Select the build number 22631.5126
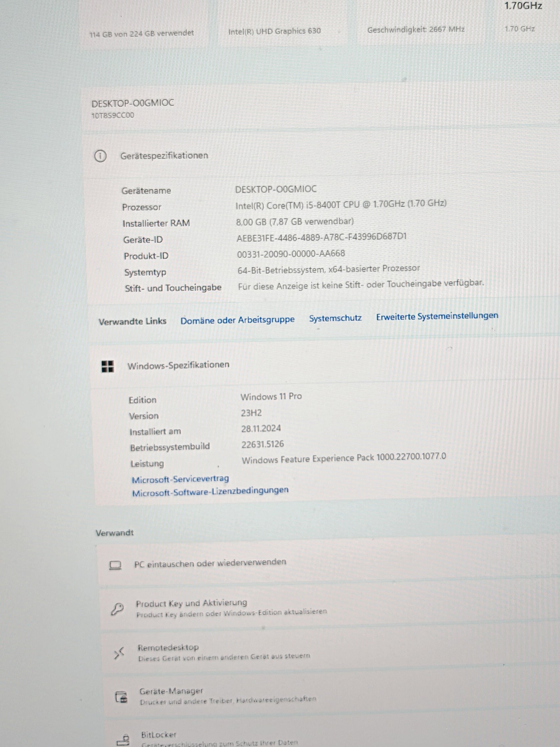This screenshot has height=747, width=560. (x=262, y=444)
